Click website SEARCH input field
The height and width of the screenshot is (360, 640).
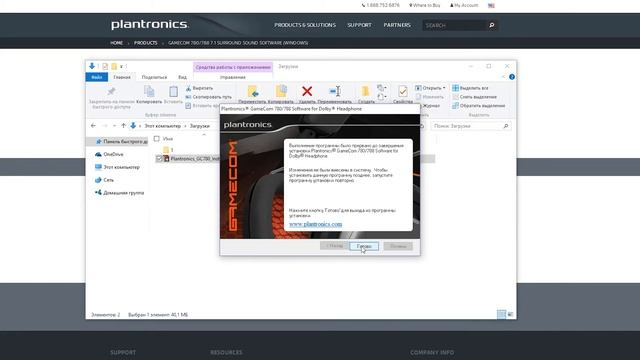tap(455, 25)
